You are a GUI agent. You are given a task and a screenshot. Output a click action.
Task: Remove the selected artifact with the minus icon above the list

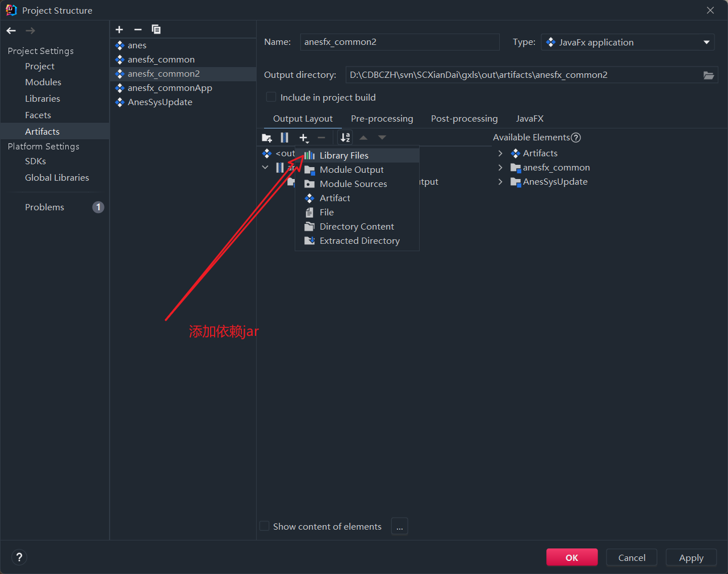point(138,30)
